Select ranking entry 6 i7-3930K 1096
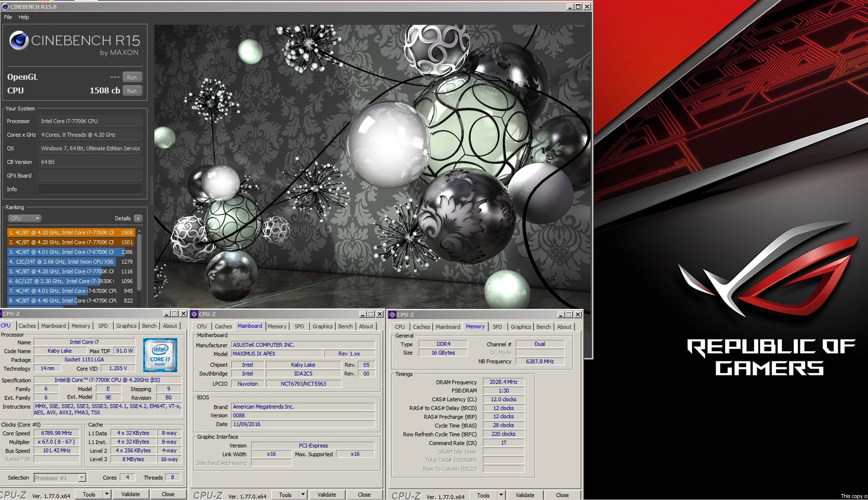This screenshot has width=868, height=500. coord(70,281)
